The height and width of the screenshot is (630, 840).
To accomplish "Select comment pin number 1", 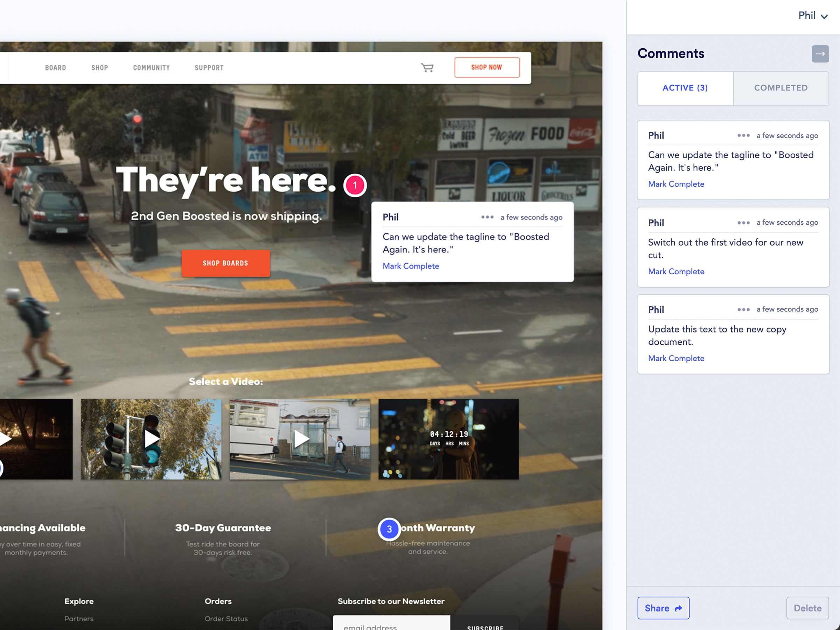I will click(x=355, y=185).
